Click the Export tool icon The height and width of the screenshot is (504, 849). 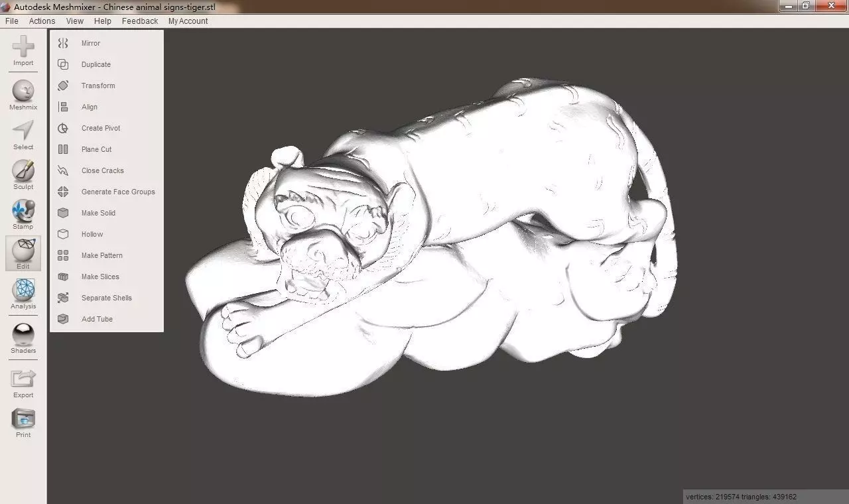pos(23,379)
